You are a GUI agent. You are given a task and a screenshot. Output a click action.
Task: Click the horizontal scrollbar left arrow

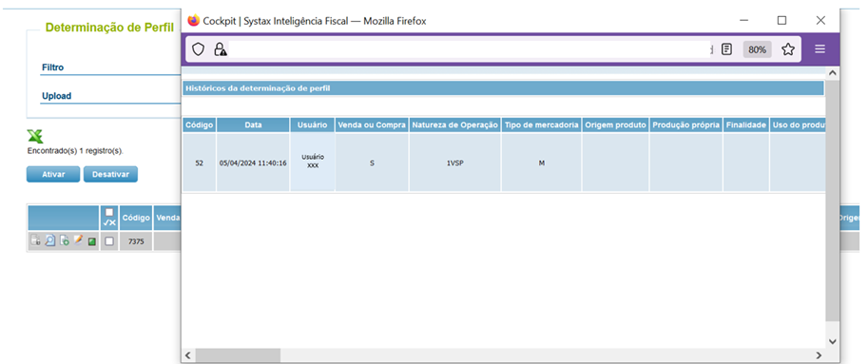coord(187,354)
